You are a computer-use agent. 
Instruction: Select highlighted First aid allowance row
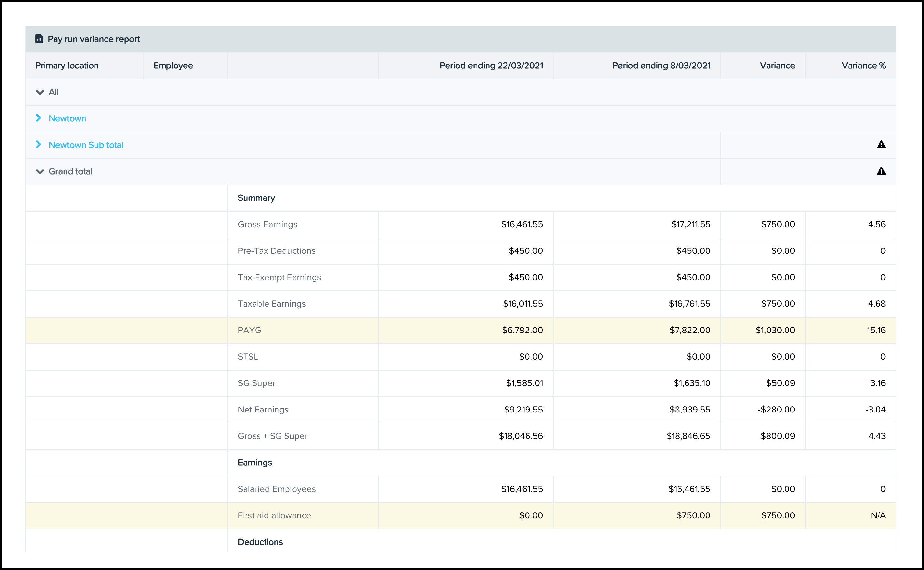coord(274,515)
